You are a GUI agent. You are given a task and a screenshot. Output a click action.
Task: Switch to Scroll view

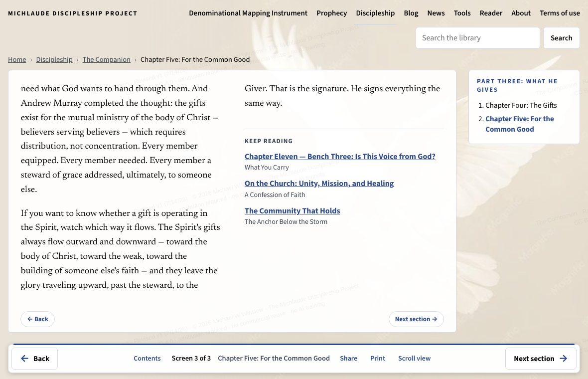415,359
